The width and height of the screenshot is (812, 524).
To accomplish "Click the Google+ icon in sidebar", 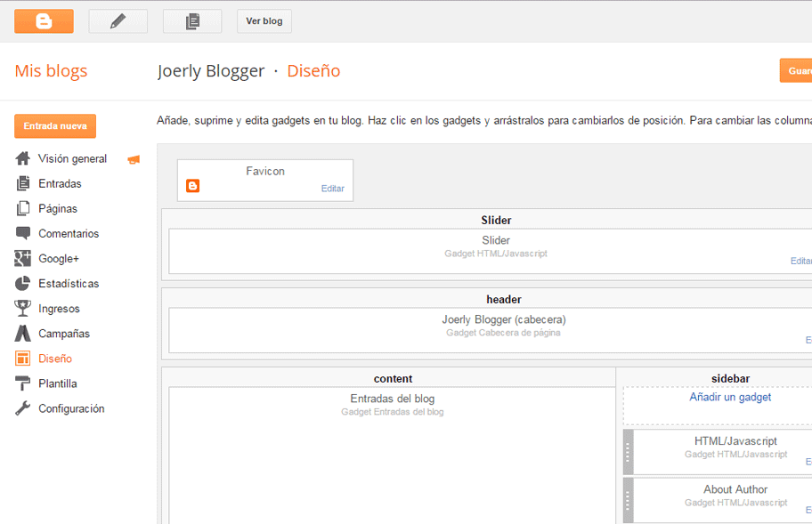I will click(23, 258).
